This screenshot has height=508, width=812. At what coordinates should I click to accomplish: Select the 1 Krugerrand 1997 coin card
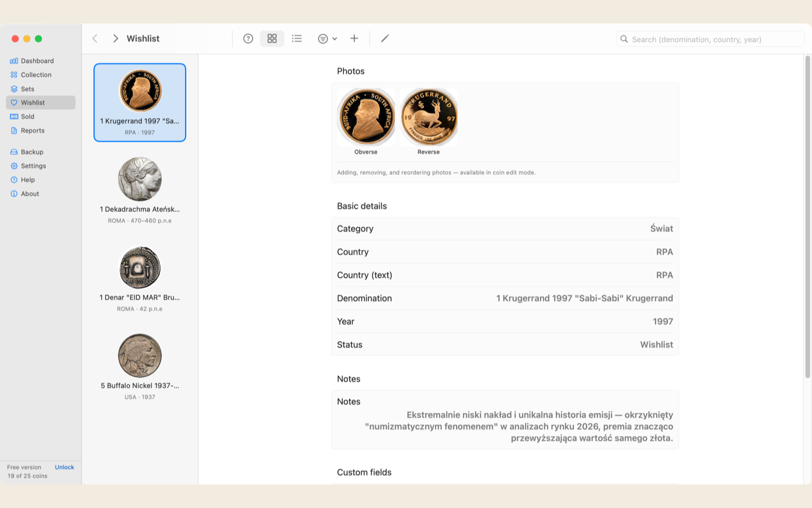[x=140, y=102]
